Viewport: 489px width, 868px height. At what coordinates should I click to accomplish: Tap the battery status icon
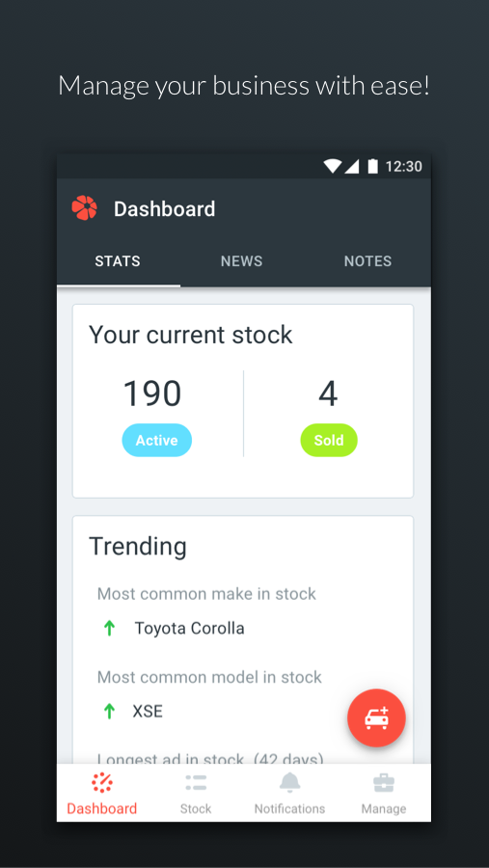[372, 166]
